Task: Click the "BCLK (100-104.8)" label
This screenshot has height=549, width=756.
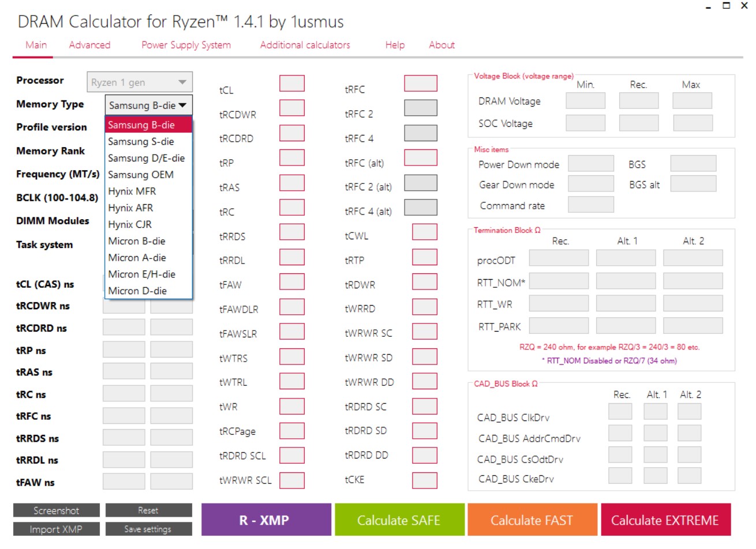Action: pyautogui.click(x=57, y=198)
